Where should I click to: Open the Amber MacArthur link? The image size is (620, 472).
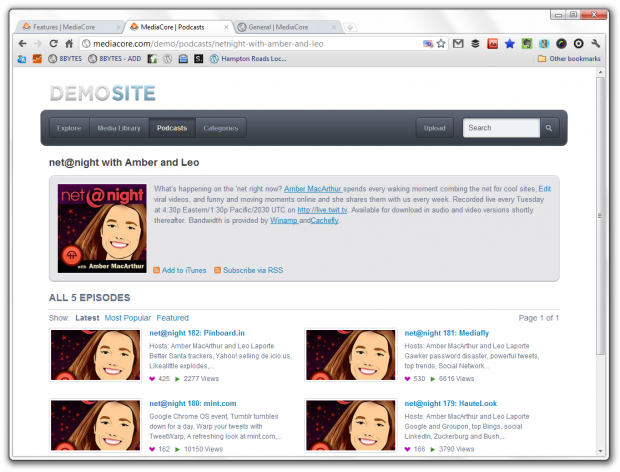(x=313, y=189)
